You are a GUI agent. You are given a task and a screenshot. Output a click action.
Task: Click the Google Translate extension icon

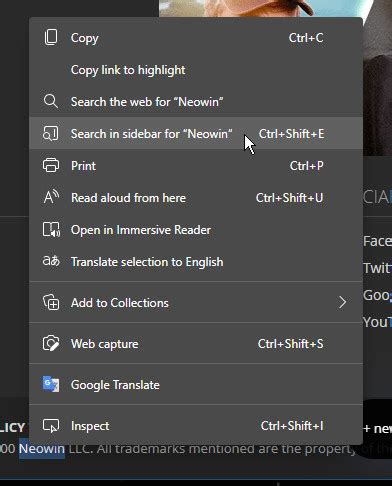(51, 384)
